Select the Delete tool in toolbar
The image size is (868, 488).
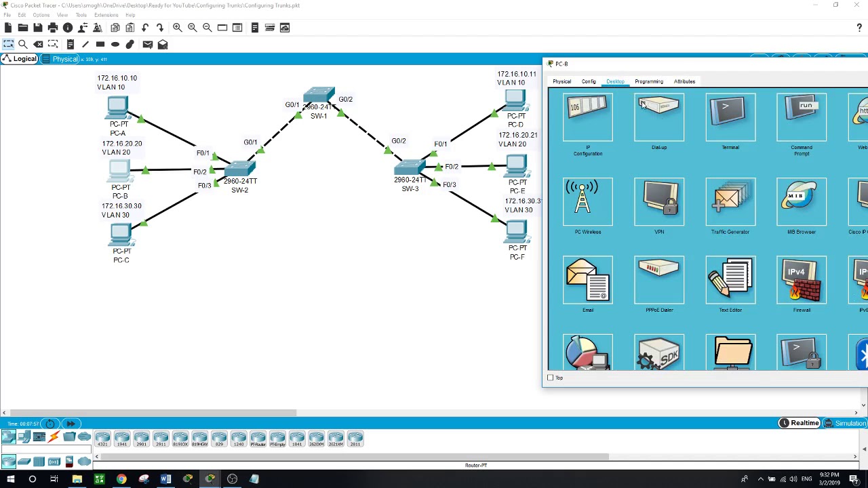(x=38, y=44)
